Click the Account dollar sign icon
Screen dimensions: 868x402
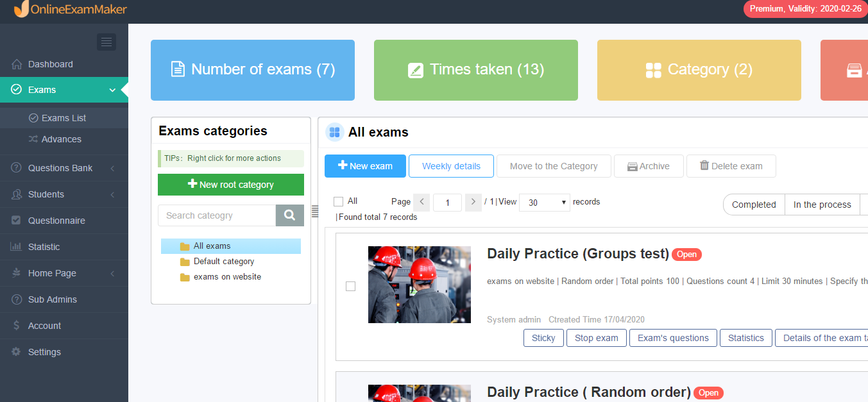(17, 326)
